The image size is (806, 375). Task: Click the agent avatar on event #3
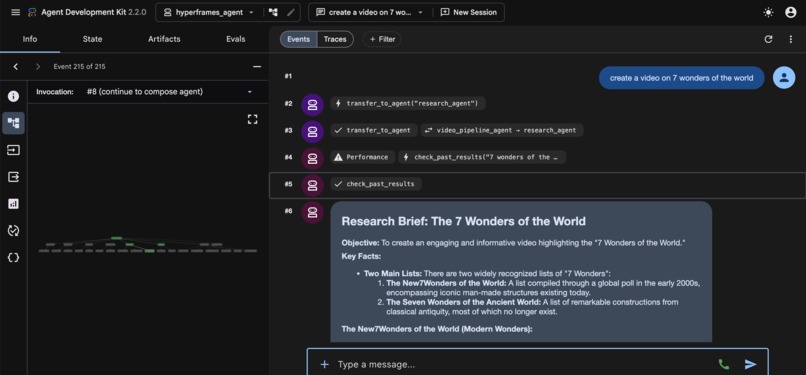click(x=312, y=131)
